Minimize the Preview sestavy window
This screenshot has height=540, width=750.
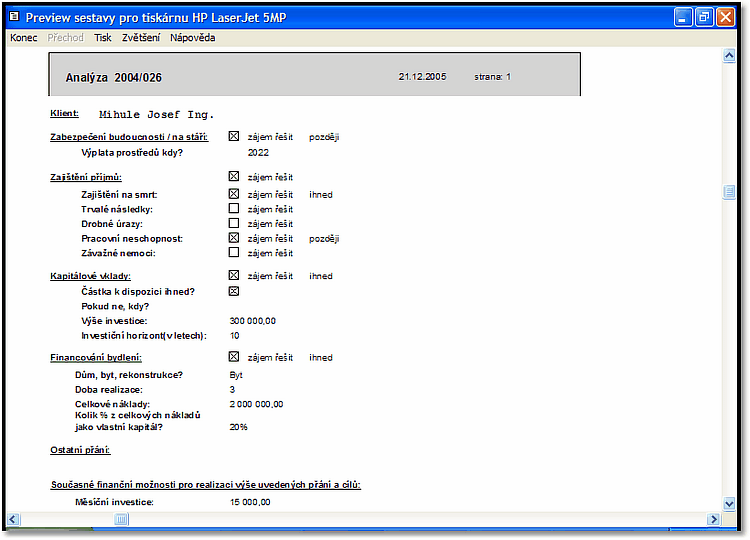tap(683, 17)
